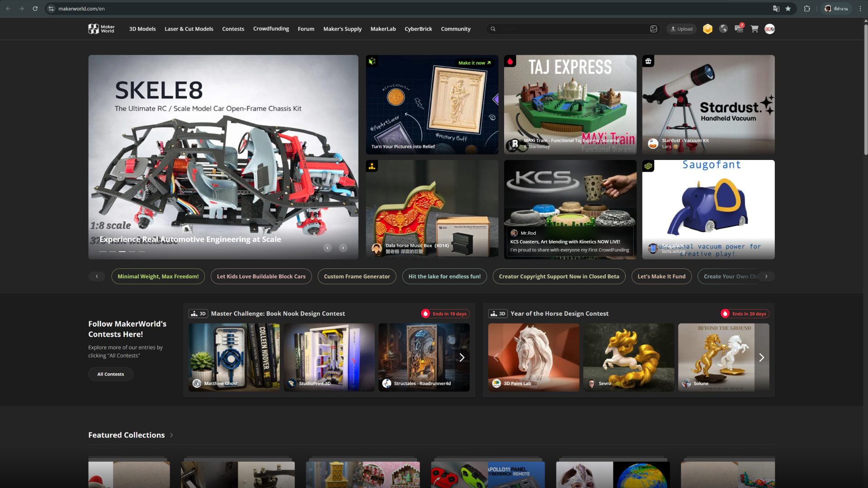Expand Featured Collections with its chevron

point(171,435)
